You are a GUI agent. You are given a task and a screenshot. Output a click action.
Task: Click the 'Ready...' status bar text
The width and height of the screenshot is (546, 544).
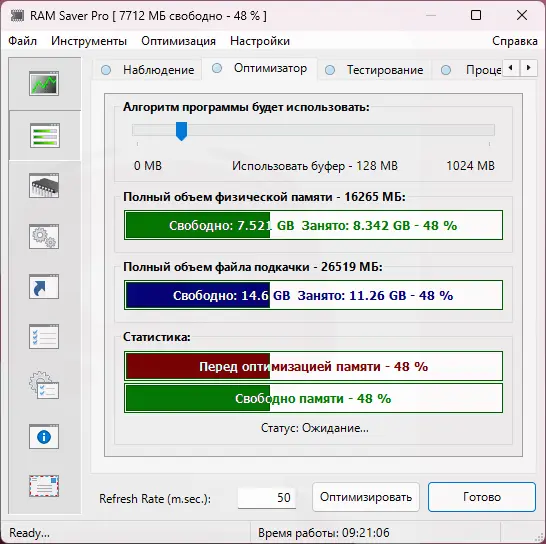click(x=29, y=533)
